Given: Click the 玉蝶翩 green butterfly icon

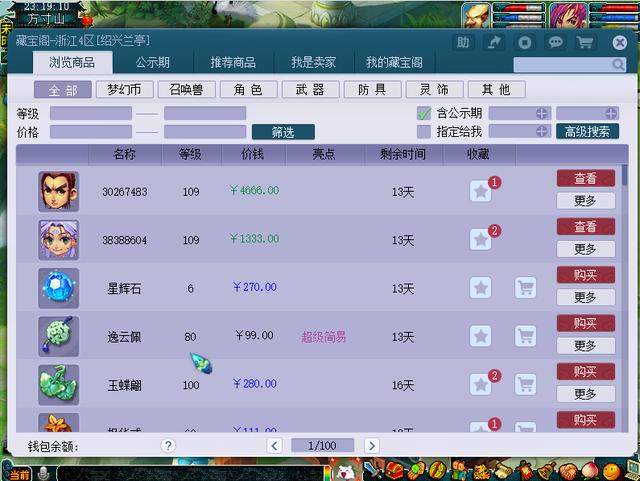Looking at the screenshot, I should click(x=59, y=385).
